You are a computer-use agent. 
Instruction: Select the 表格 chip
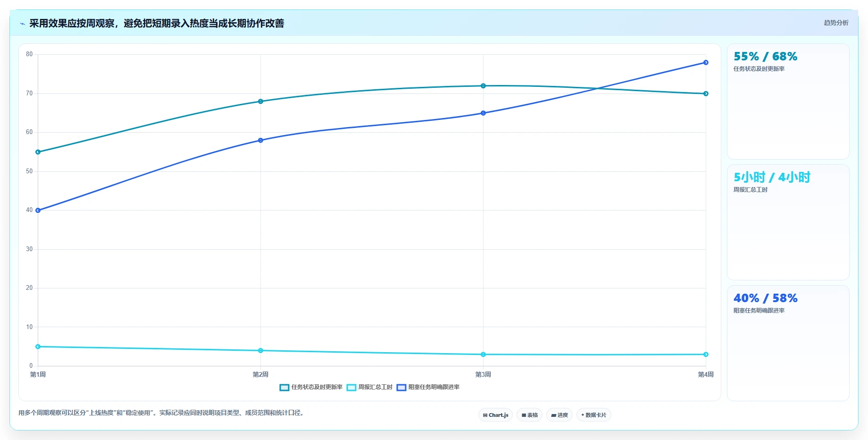529,415
